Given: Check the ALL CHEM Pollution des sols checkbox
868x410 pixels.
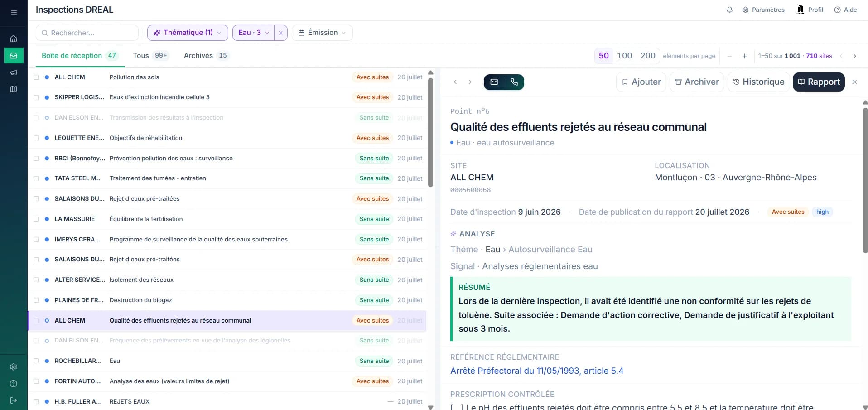Looking at the screenshot, I should click(36, 77).
